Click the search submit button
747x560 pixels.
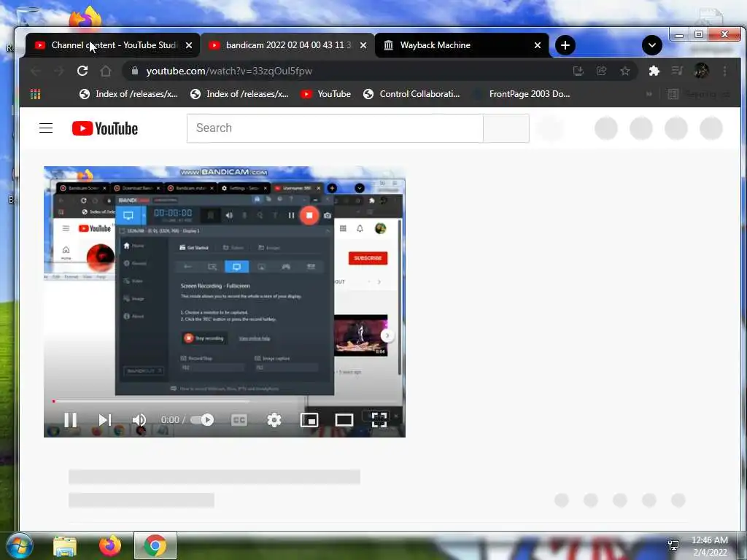pyautogui.click(x=506, y=128)
